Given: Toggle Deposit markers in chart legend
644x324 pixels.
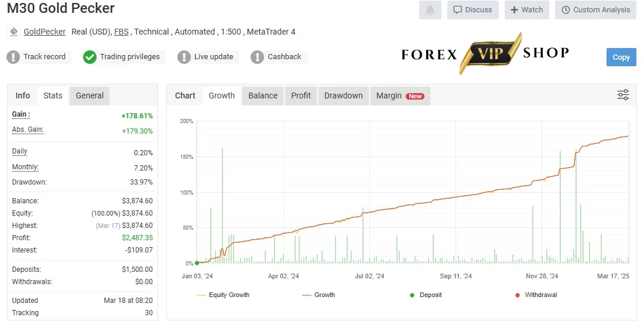Looking at the screenshot, I should pos(426,295).
